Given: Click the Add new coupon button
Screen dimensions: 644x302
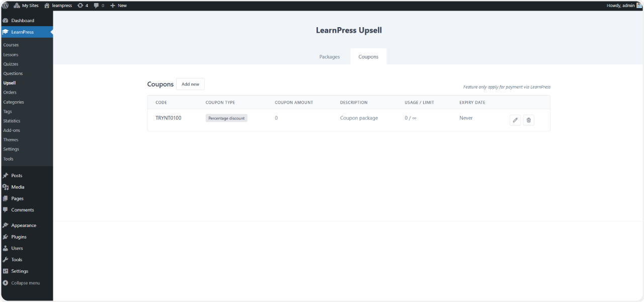Looking at the screenshot, I should [x=190, y=84].
